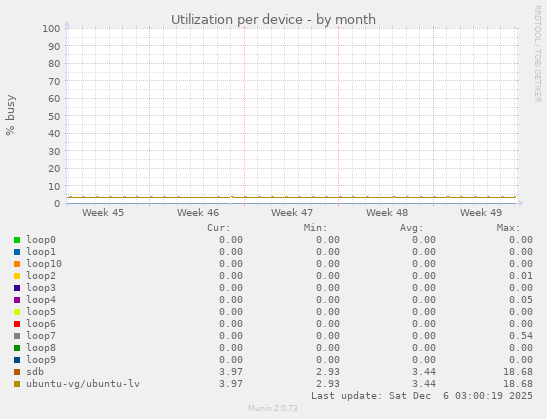Click the Avg: column header
The width and height of the screenshot is (547, 419).
[x=412, y=228]
